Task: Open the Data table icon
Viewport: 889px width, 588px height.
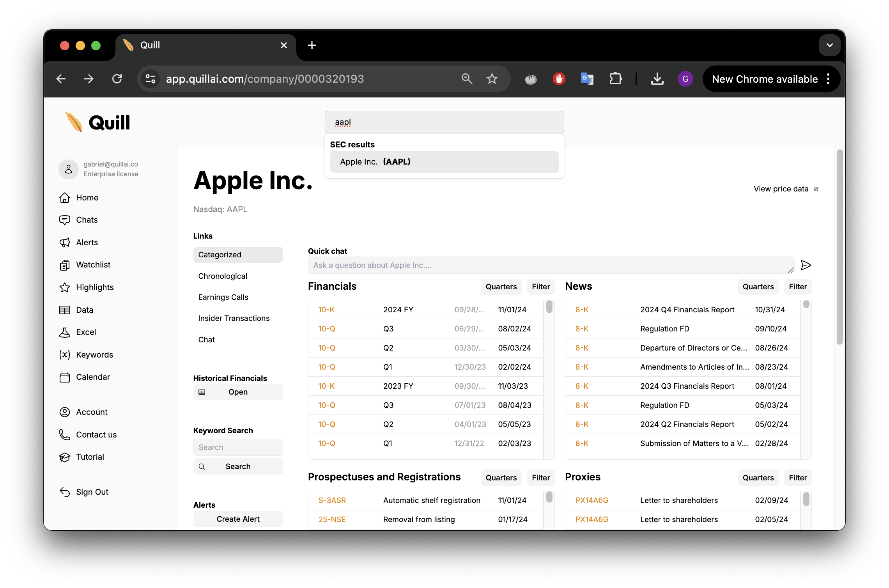Action: pyautogui.click(x=65, y=310)
